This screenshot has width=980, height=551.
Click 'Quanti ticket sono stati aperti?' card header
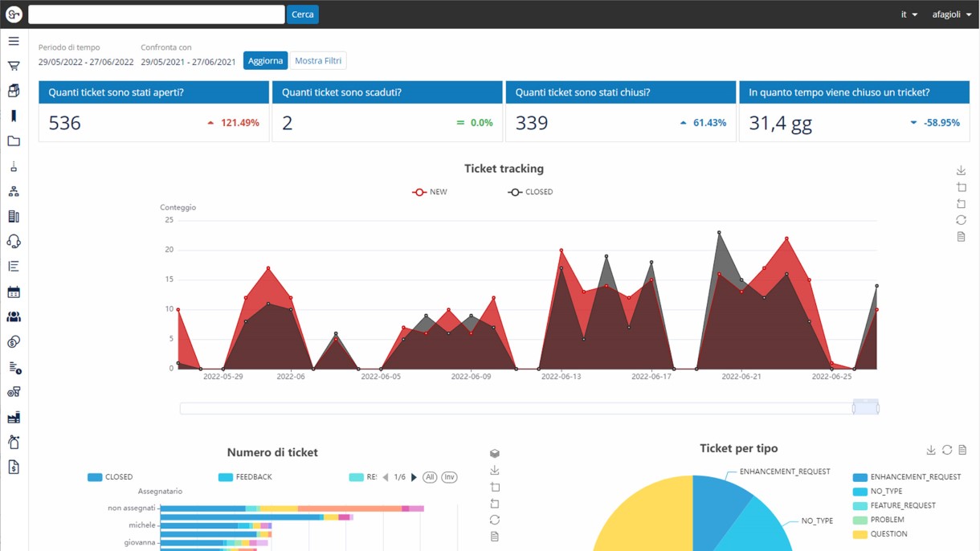154,92
